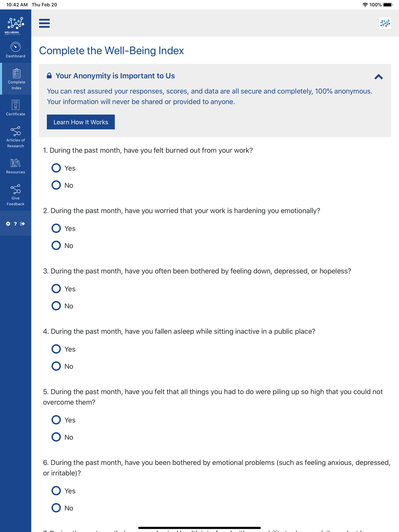Open the Certificate sidebar icon
This screenshot has height=532, width=399.
point(16,105)
